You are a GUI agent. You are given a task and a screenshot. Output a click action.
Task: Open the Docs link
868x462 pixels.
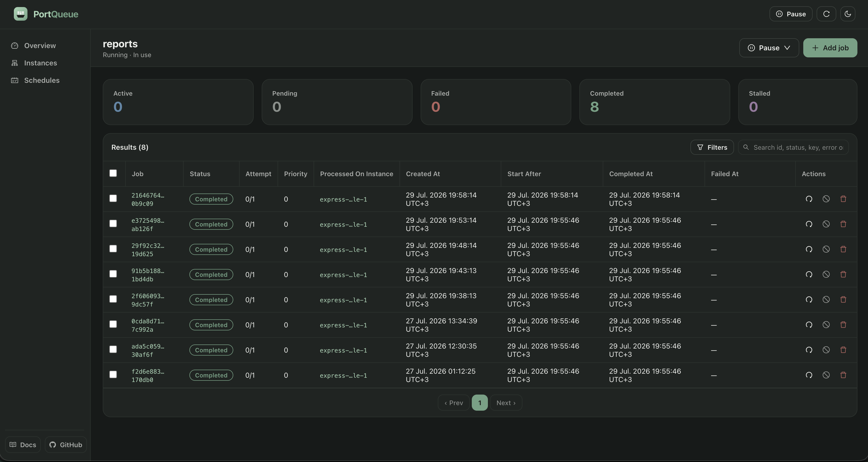point(23,445)
